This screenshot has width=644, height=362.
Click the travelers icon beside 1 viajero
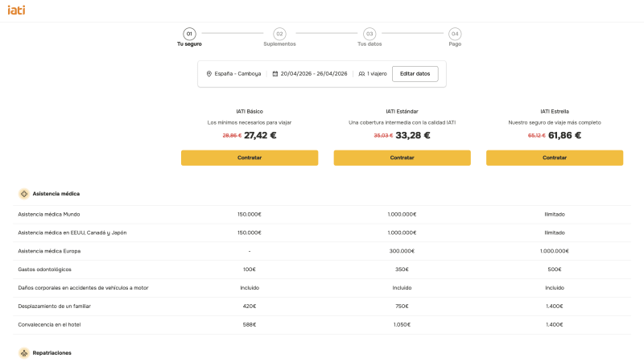[x=361, y=74]
